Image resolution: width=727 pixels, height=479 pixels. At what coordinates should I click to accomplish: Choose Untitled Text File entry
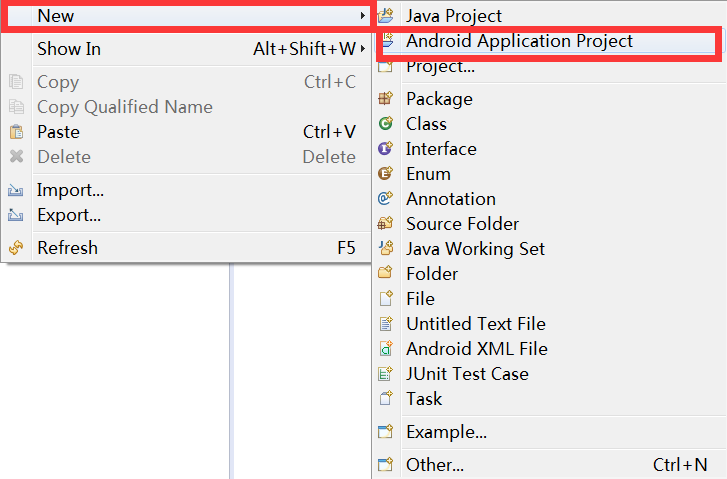tap(475, 324)
